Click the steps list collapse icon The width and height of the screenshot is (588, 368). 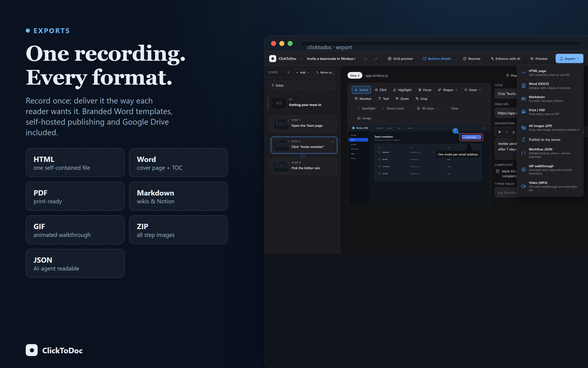coord(288,72)
